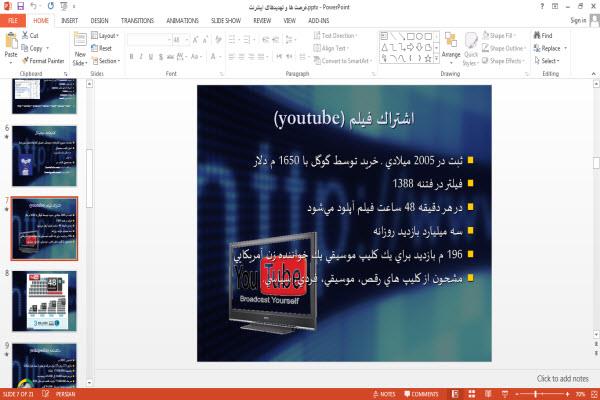Toggle center text alignment

coord(241,57)
